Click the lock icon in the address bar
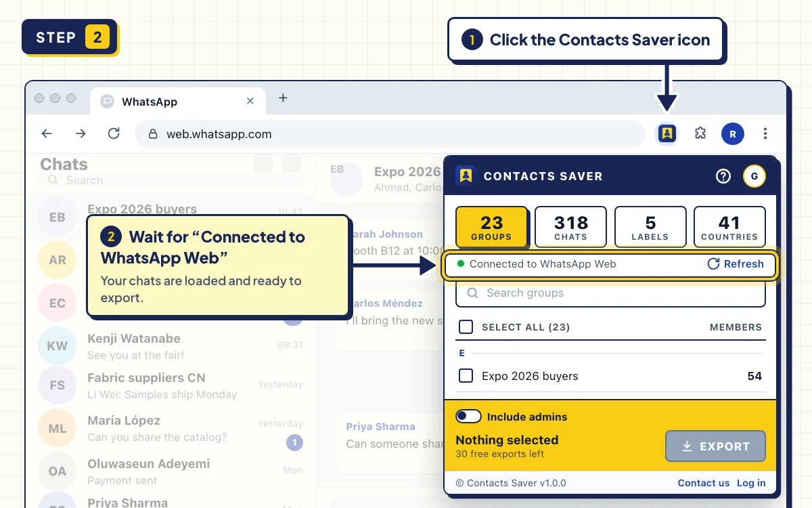Viewport: 812px width, 508px height. click(x=153, y=134)
